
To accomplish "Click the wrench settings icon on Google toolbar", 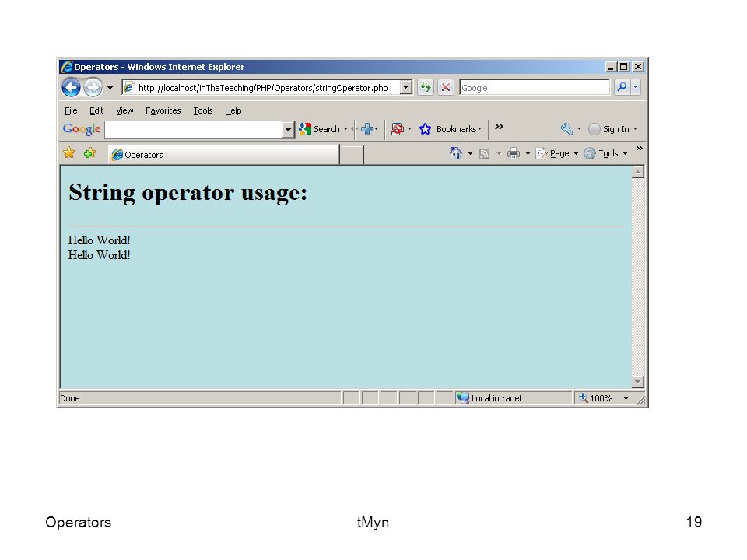I will coord(566,129).
